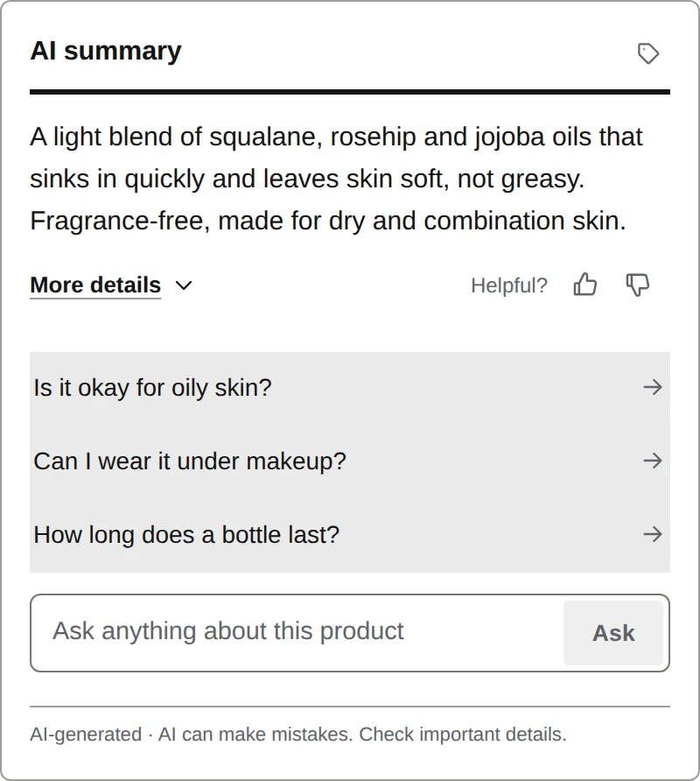Click the arrow beside the bottle last question
The width and height of the screenshot is (700, 781).
(x=652, y=534)
